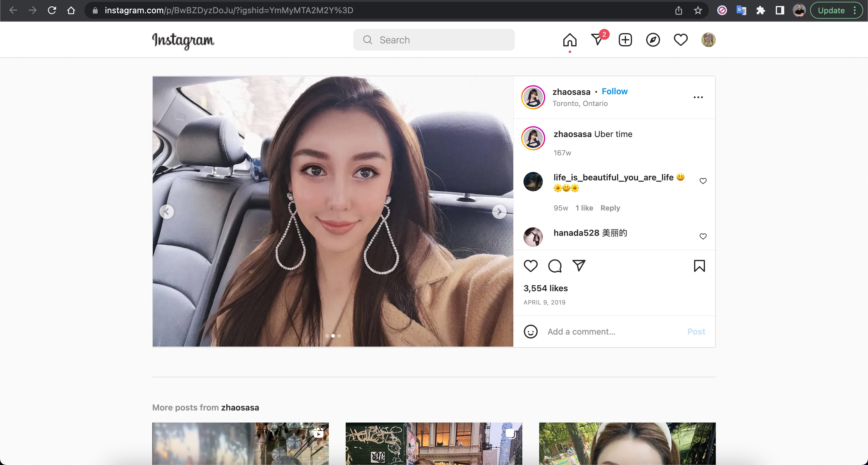Click the comment bubble icon

[x=555, y=265]
